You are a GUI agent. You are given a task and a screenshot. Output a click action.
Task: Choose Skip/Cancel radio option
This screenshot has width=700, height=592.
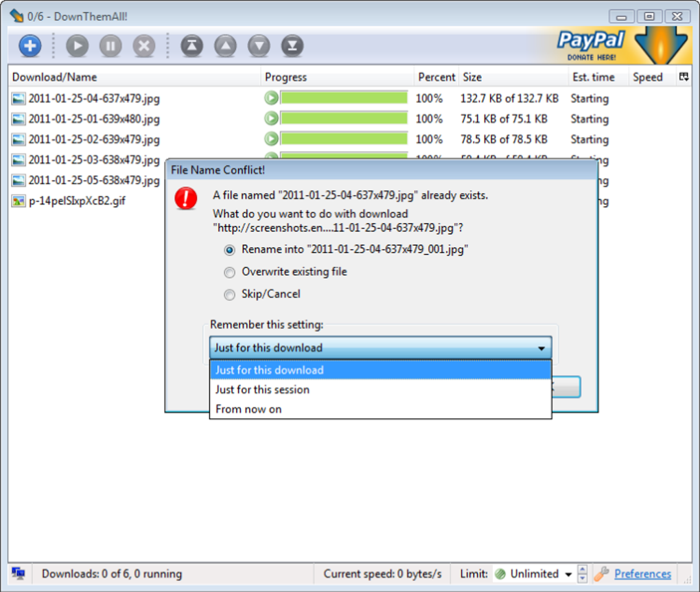(229, 295)
